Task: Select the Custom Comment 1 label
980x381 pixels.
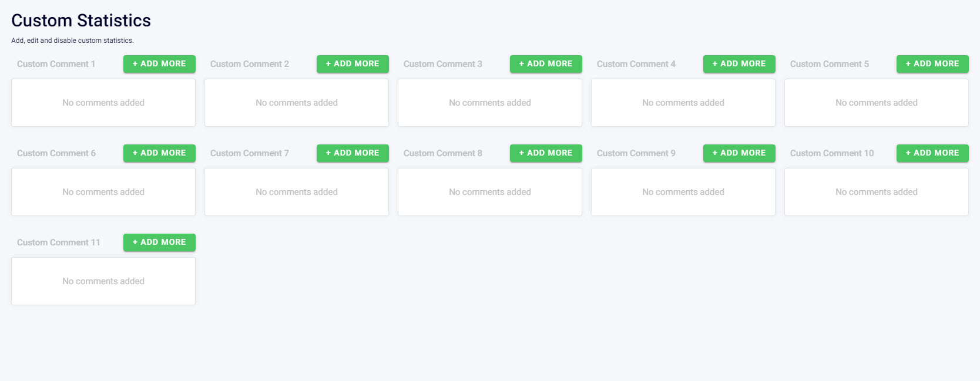Action: pos(56,64)
